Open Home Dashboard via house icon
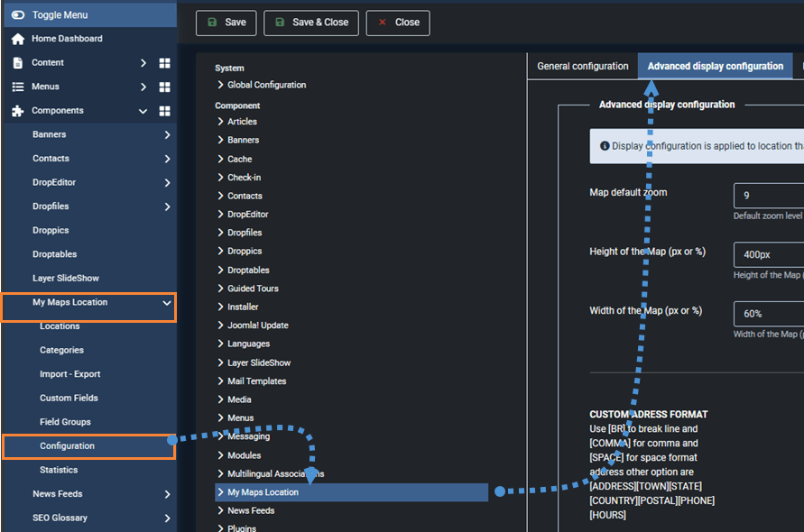Screen dimensions: 804x532 coord(18,39)
